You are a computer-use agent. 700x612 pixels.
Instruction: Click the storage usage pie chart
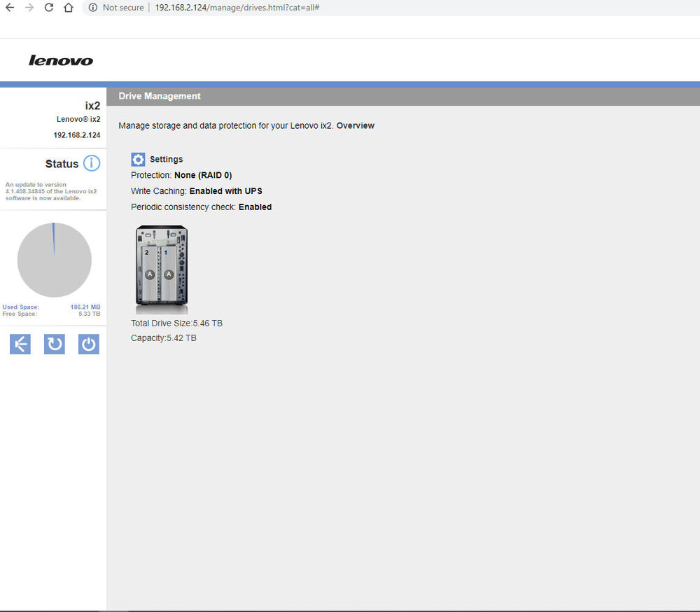pyautogui.click(x=55, y=260)
